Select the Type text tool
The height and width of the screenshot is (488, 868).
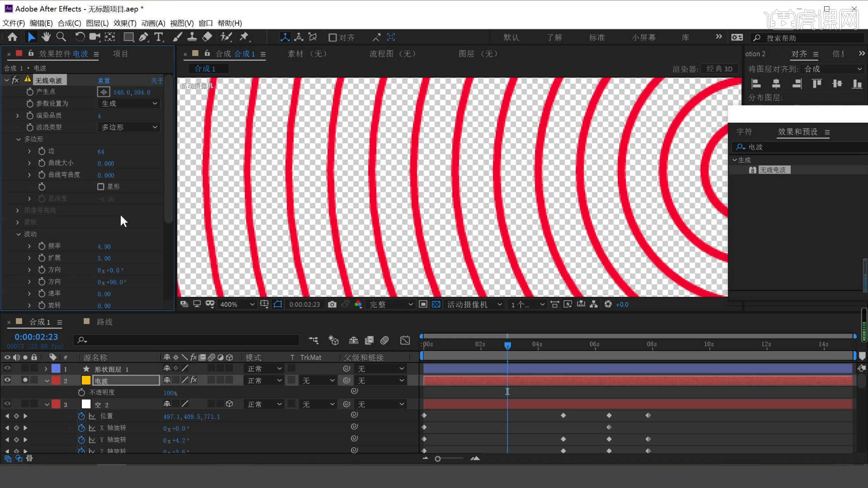159,37
